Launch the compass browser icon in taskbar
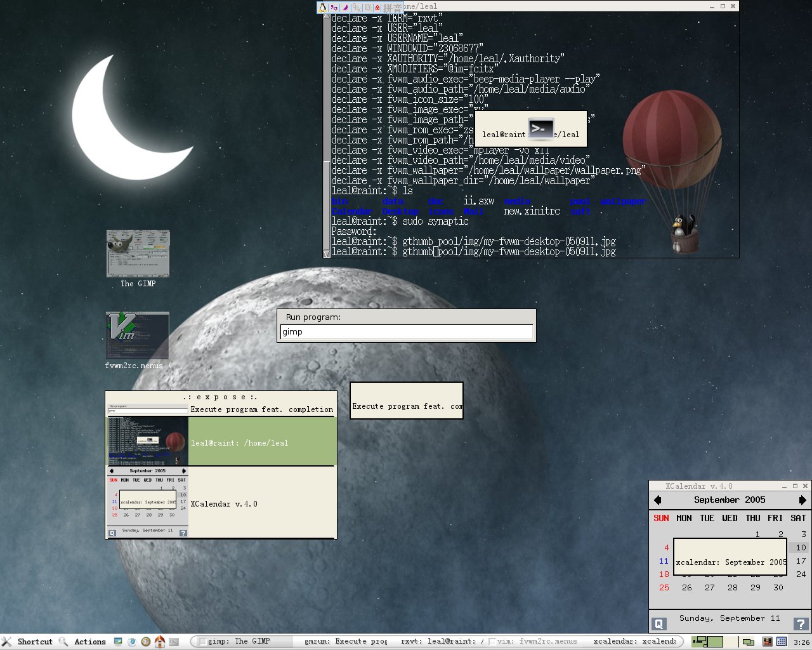This screenshot has width=812, height=650. pyautogui.click(x=146, y=642)
